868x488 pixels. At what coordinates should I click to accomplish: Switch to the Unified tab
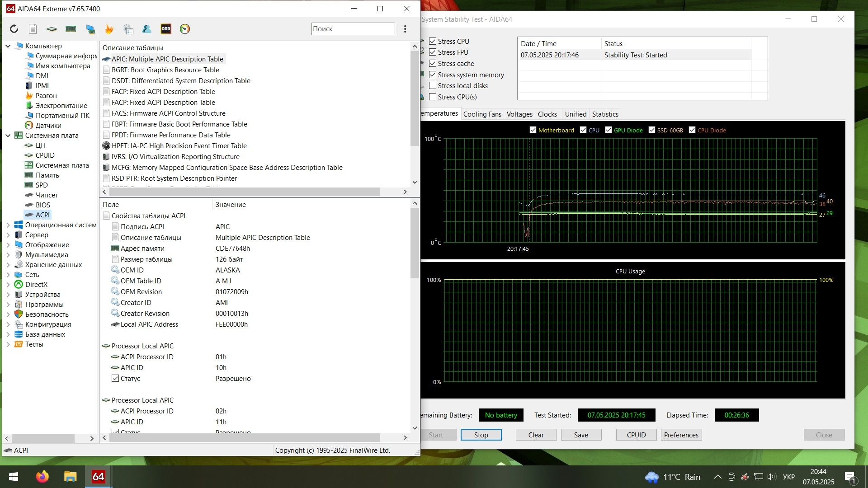coord(576,114)
